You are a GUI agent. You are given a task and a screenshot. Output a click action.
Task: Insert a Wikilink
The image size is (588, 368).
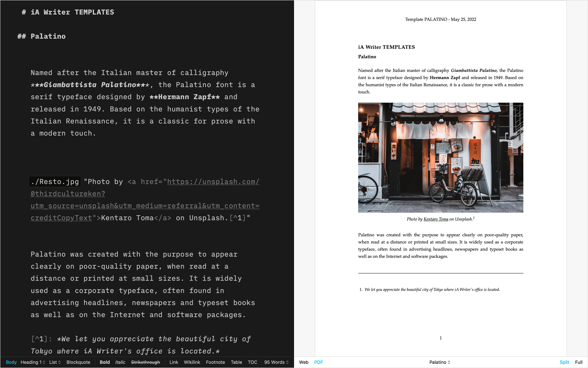[192, 362]
